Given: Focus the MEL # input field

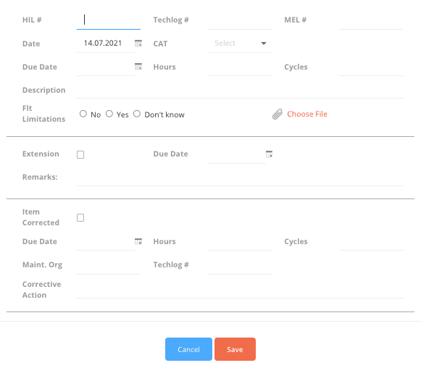Looking at the screenshot, I should (371, 21).
